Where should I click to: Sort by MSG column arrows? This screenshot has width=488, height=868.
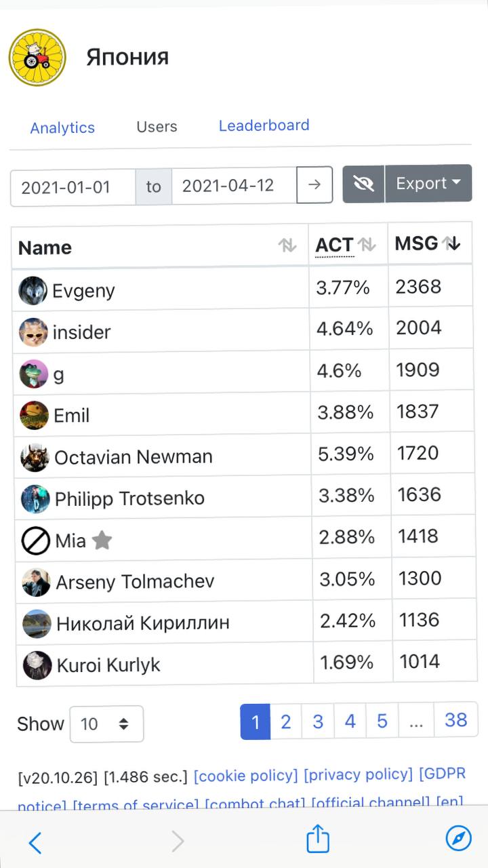click(x=451, y=243)
